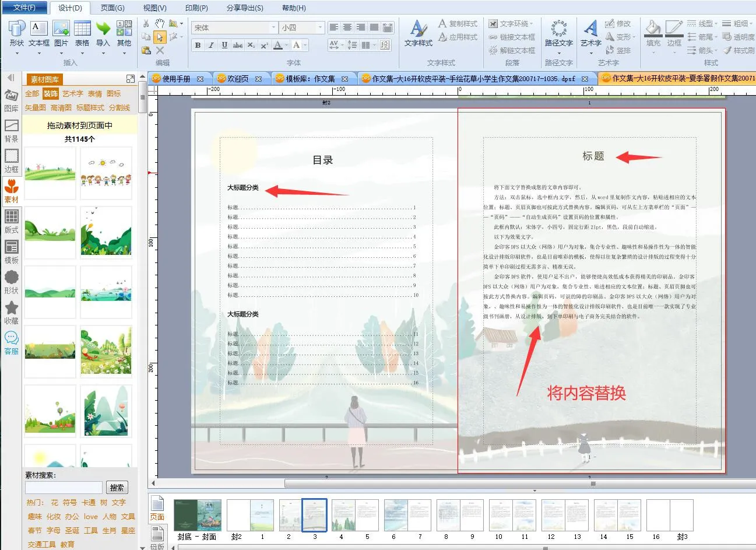Viewport: 756px width, 550px height.
Task: Click the arrow selection tool
Action: tap(159, 37)
